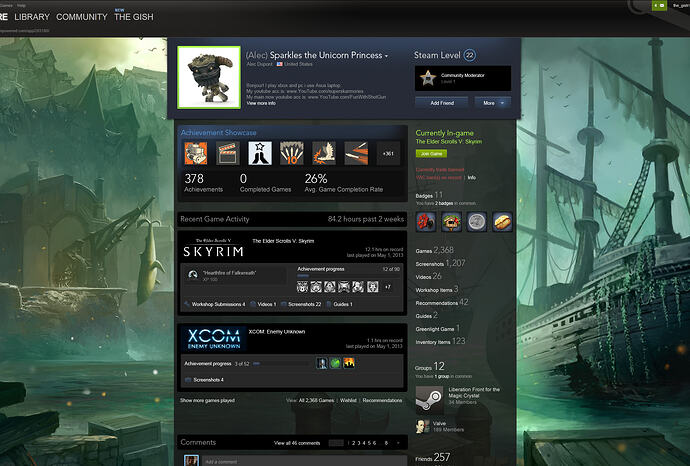Image resolution: width=690 pixels, height=466 pixels.
Task: Open Videos 26 in sidebar
Action: 428,276
